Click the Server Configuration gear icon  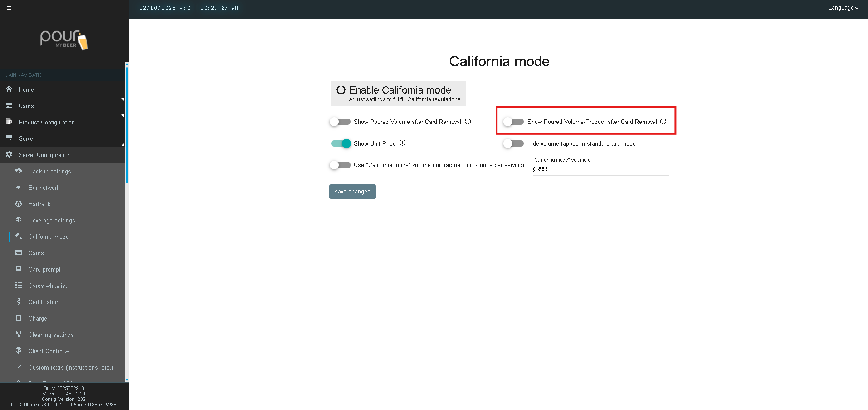click(x=9, y=155)
